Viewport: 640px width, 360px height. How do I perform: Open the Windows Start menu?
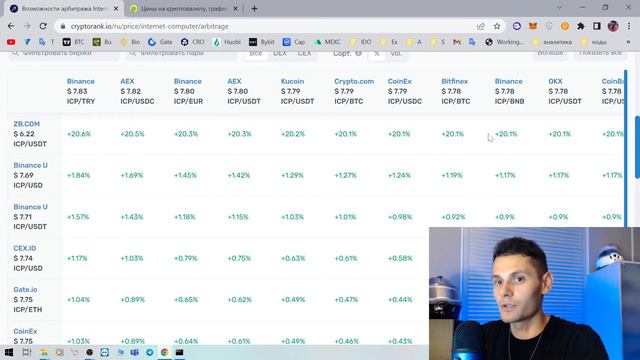9,352
